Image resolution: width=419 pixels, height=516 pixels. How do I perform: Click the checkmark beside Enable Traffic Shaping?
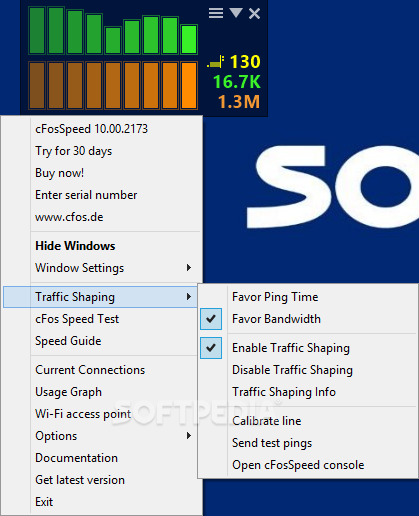pyautogui.click(x=211, y=348)
